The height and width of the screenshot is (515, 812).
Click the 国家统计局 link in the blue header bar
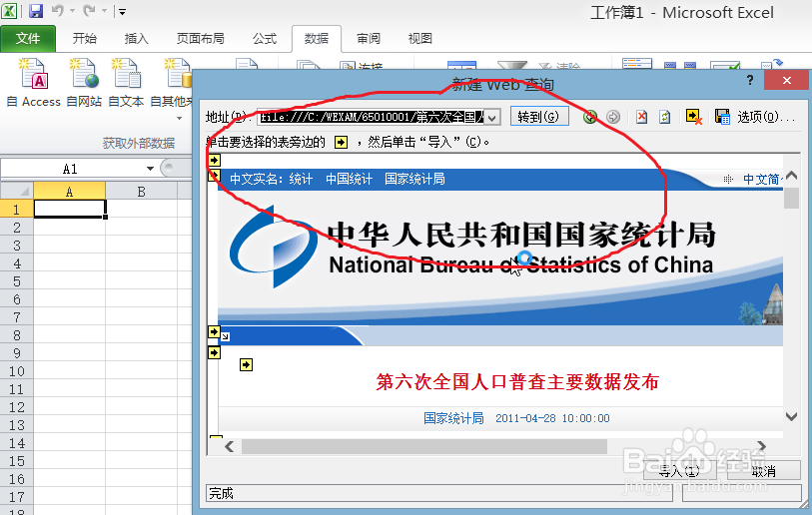point(414,179)
